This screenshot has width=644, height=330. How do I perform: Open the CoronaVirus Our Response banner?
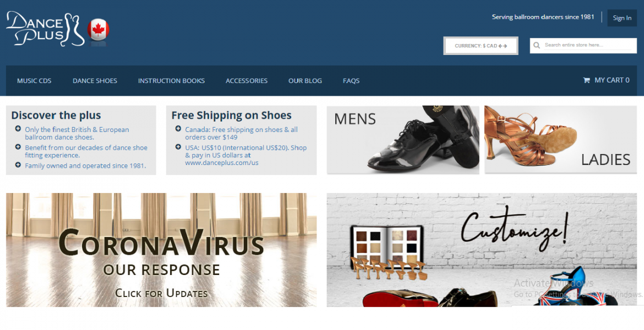click(x=161, y=250)
